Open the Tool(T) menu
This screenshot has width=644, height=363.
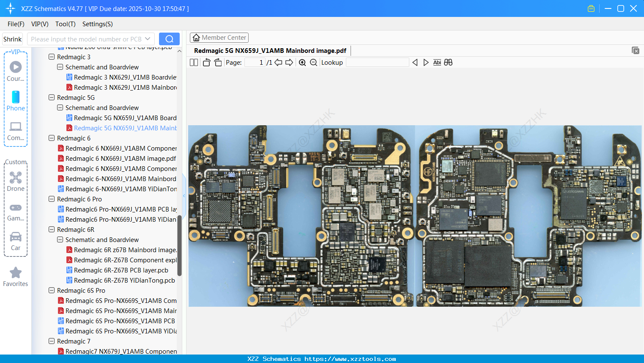(65, 24)
